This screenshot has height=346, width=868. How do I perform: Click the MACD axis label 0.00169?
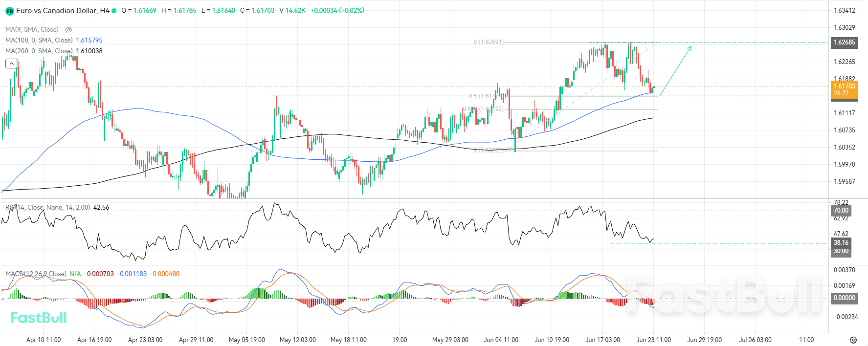pos(845,286)
